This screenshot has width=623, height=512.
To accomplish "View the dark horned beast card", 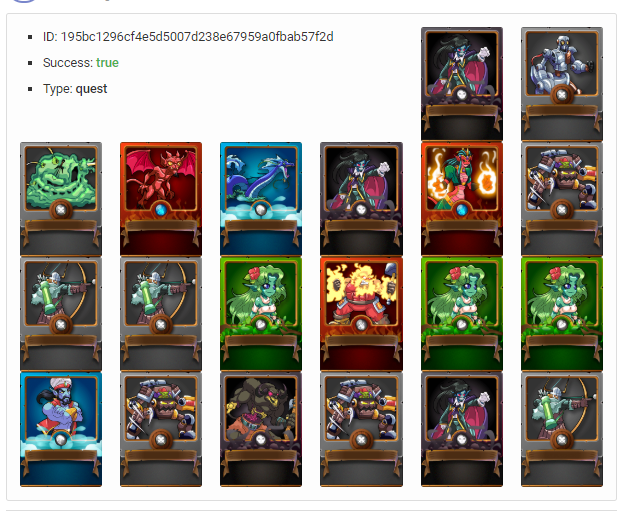I will 261,429.
